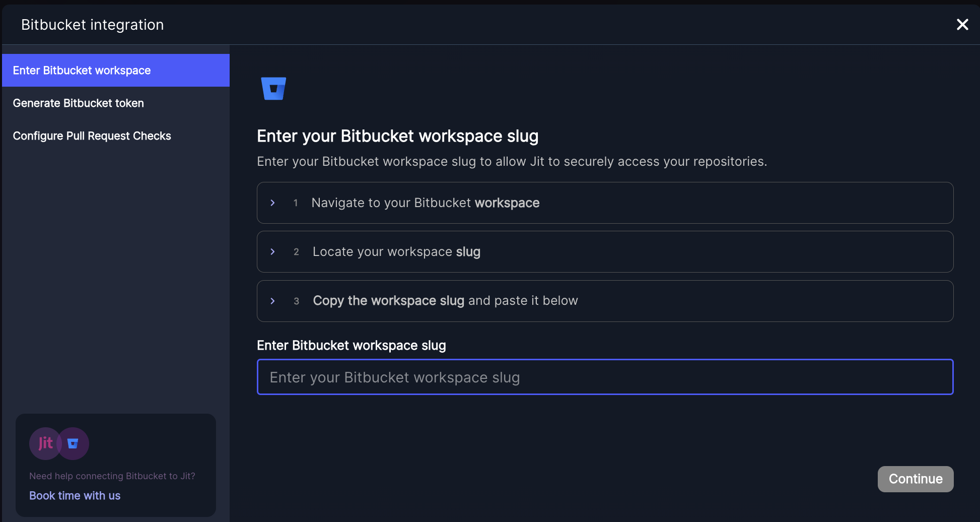980x522 pixels.
Task: Expand step 1 chevron for Navigate to workspace
Action: 272,203
